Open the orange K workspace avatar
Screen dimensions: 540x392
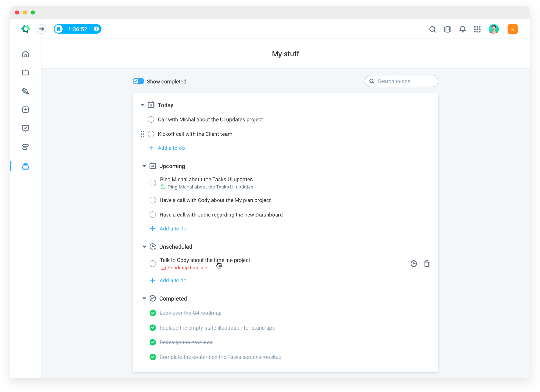tap(512, 29)
